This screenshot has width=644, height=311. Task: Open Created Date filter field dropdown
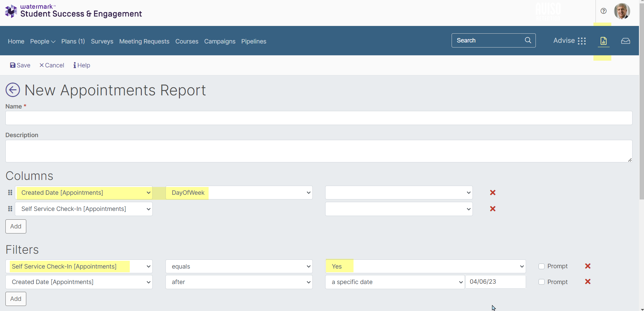tap(79, 282)
